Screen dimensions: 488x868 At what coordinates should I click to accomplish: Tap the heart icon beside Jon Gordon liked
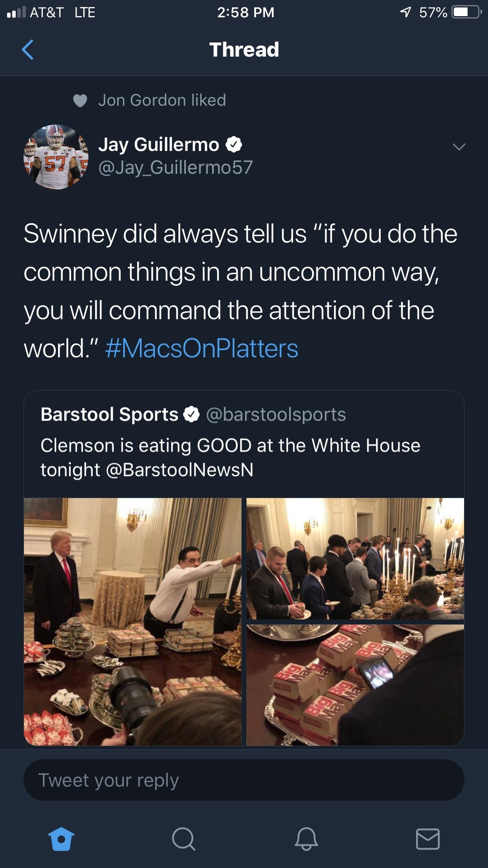click(x=80, y=101)
